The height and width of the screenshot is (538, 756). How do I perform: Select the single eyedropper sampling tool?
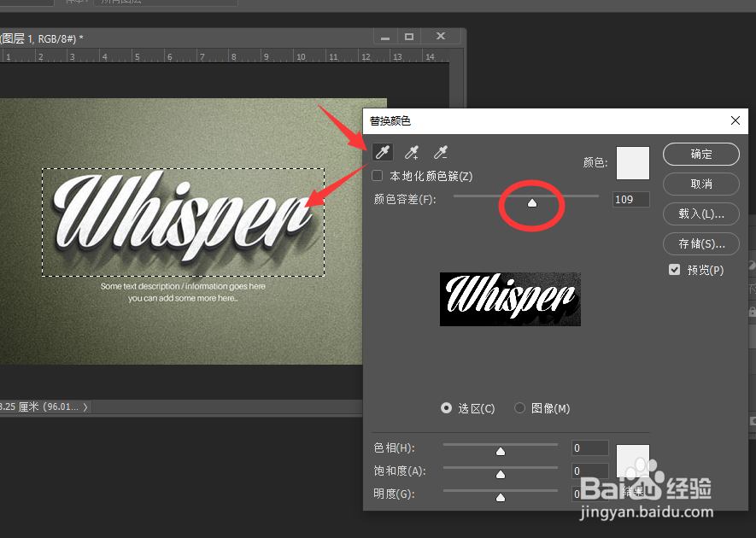coord(383,151)
